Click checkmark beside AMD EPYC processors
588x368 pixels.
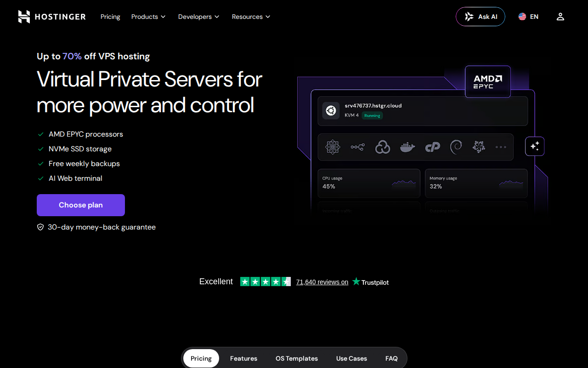41,134
